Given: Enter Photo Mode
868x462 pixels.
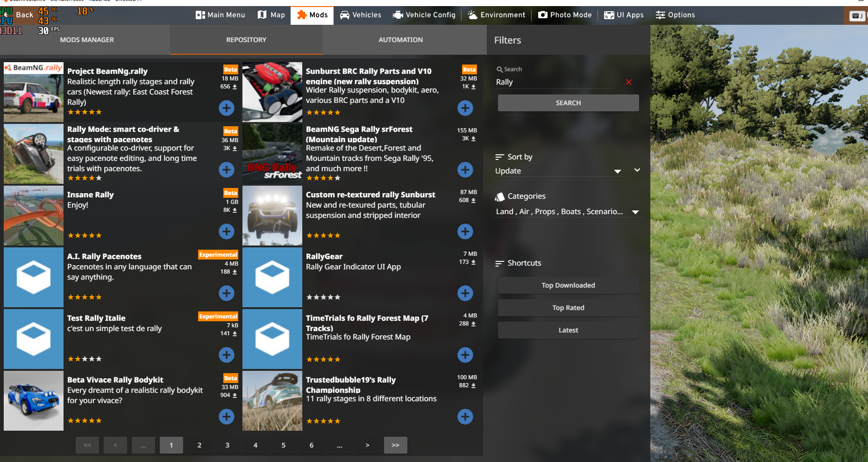Looking at the screenshot, I should point(565,15).
